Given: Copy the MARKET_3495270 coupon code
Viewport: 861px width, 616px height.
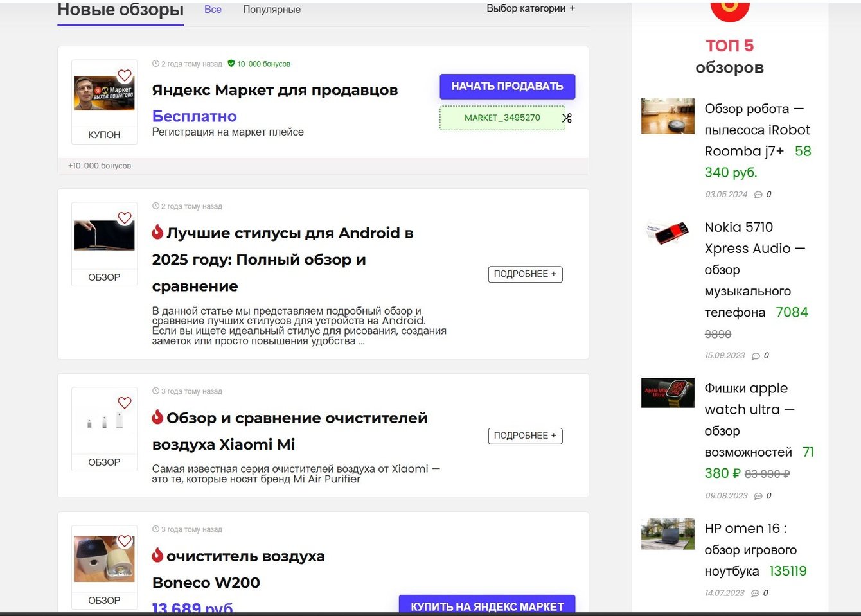Looking at the screenshot, I should click(502, 118).
